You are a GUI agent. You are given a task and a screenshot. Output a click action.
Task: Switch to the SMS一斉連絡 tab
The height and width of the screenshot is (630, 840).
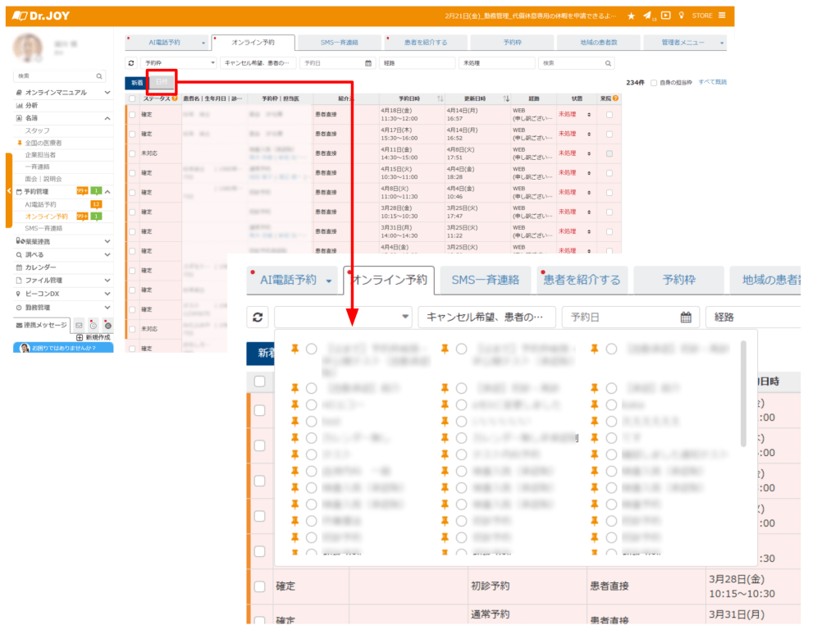(340, 42)
